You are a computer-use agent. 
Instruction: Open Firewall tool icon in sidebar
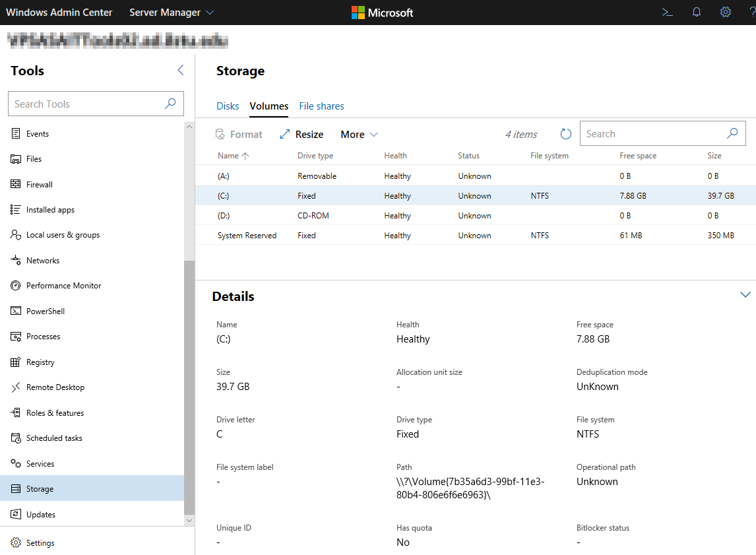(16, 184)
